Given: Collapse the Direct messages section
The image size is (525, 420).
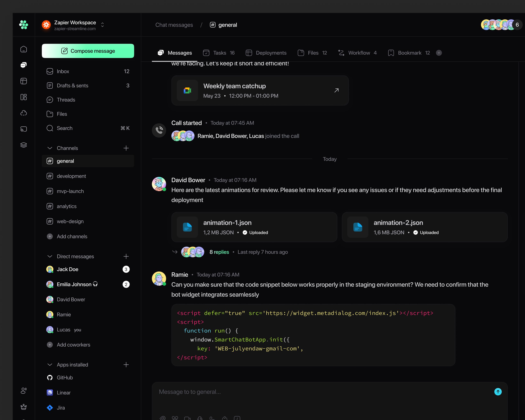Looking at the screenshot, I should pos(50,256).
